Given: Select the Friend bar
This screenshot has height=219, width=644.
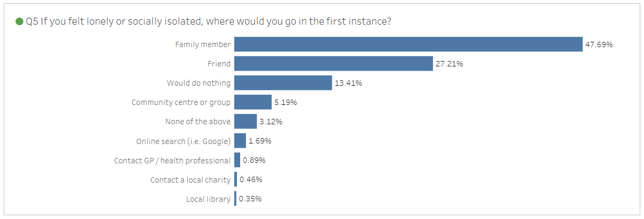Looking at the screenshot, I should pos(333,64).
